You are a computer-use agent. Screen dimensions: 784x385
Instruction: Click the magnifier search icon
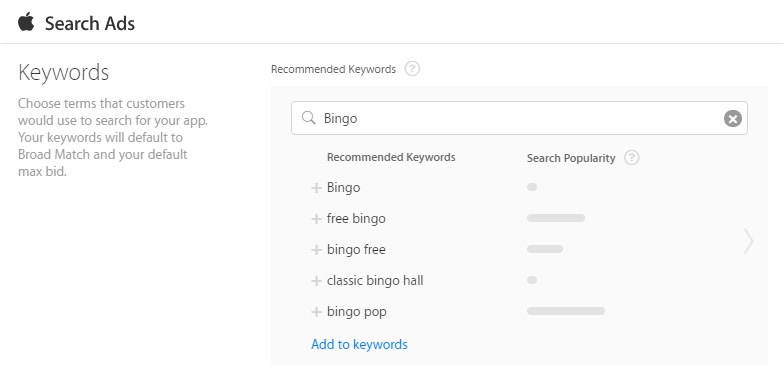point(309,118)
